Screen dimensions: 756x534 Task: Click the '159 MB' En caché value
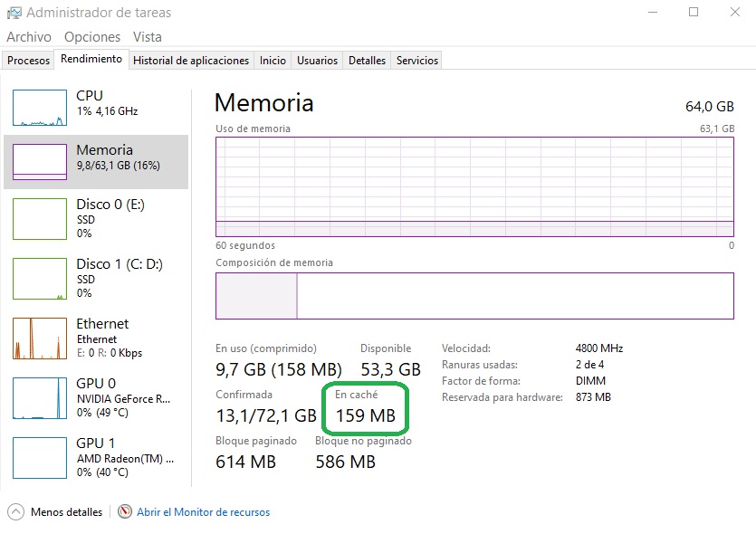tap(366, 415)
